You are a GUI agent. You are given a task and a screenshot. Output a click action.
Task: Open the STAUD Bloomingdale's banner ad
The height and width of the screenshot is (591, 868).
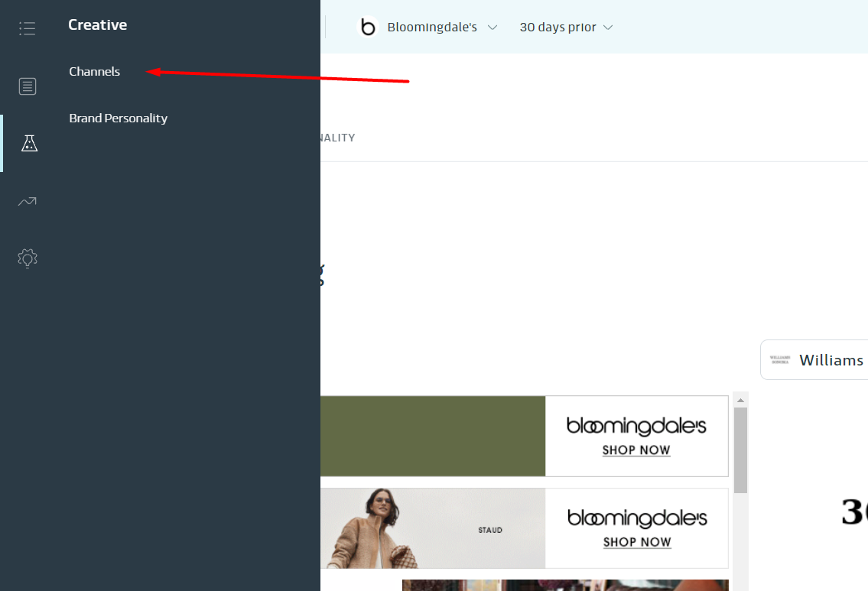[x=524, y=528]
